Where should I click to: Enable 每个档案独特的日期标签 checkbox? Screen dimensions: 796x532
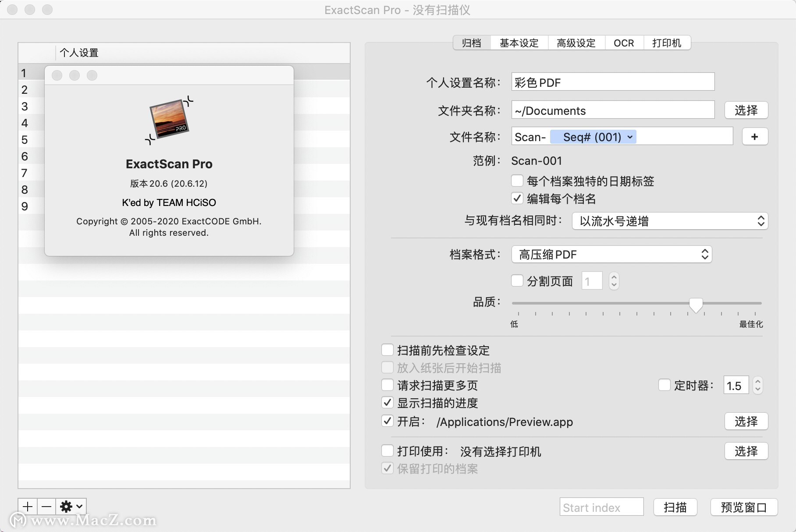517,181
